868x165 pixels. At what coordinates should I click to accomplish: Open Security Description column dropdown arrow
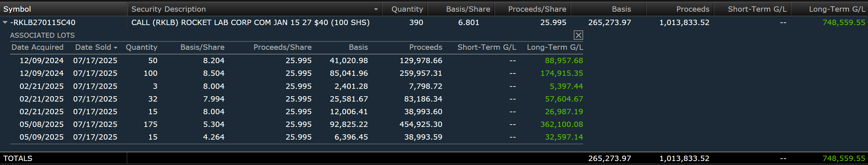point(376,9)
